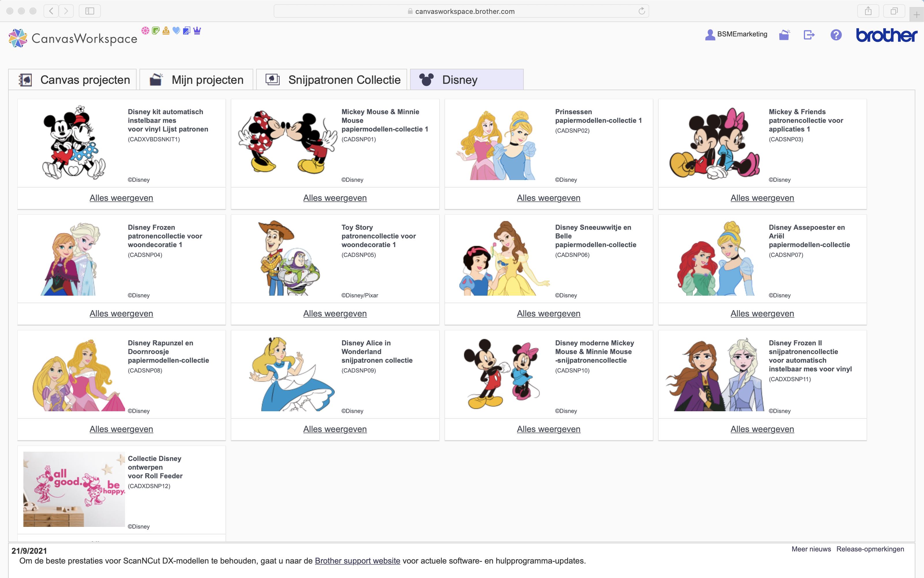The width and height of the screenshot is (924, 578).
Task: Open the Snijpatronen Collectie tab
Action: click(331, 79)
